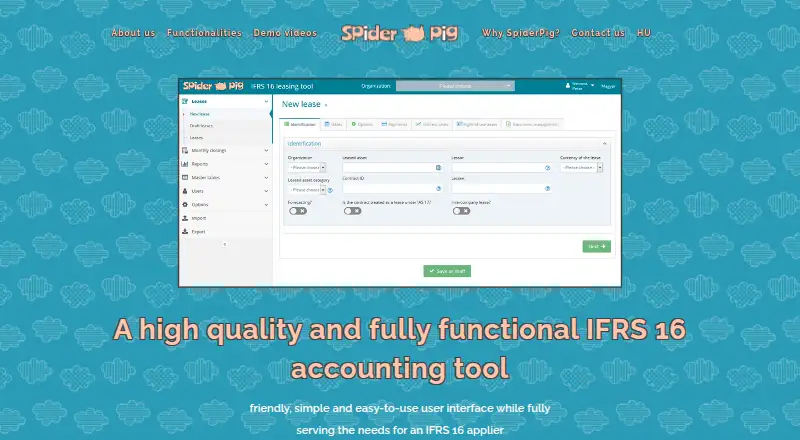The width and height of the screenshot is (800, 440).
Task: Click the Monthly closings sidebar icon
Action: (185, 151)
